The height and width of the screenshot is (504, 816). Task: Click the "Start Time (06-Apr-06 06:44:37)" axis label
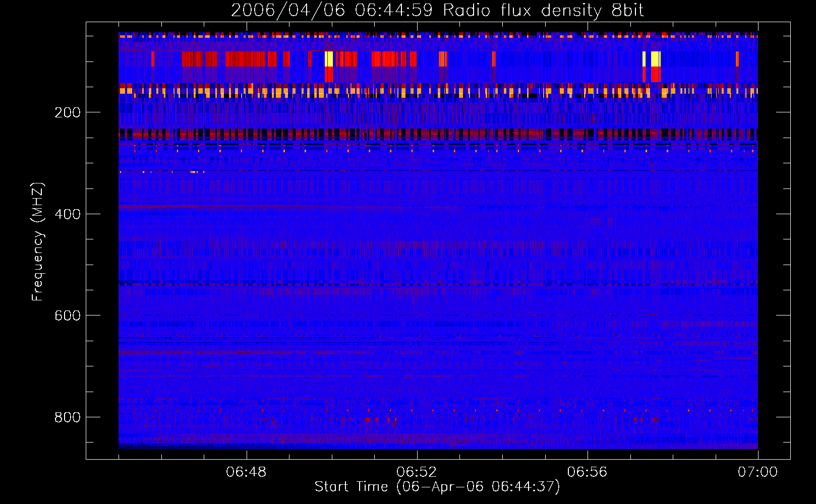click(x=437, y=486)
